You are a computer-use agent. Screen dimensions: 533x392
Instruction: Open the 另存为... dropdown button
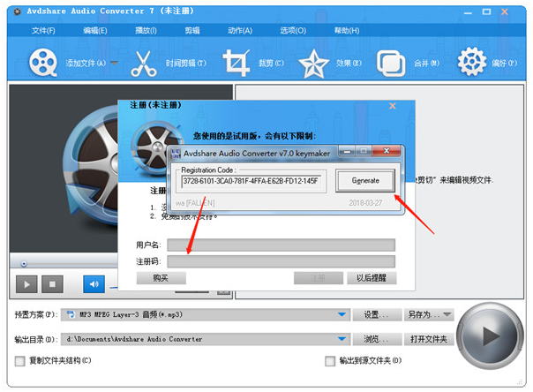point(429,315)
